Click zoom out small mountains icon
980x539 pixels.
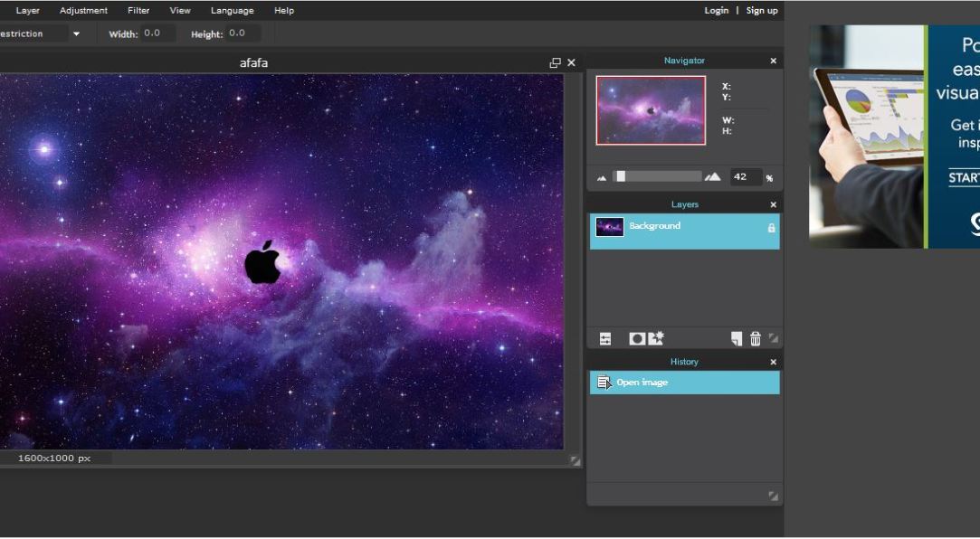pos(602,177)
